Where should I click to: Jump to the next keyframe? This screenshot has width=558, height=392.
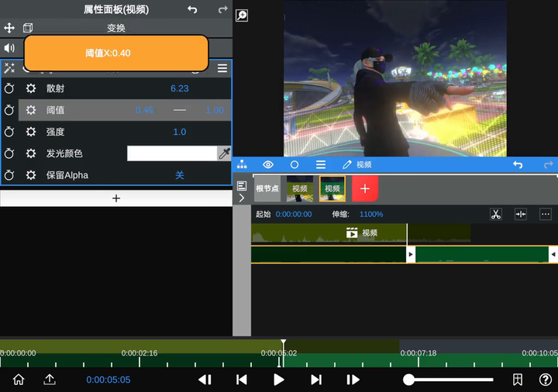316,380
